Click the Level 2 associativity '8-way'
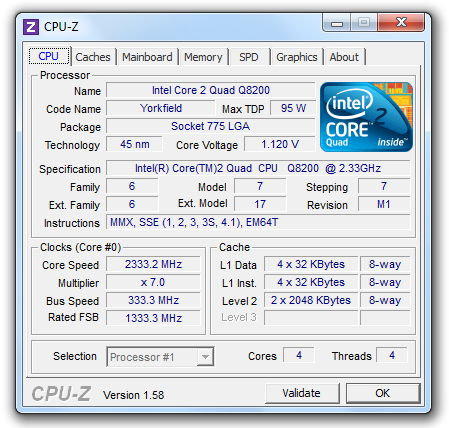Viewport: 449px width, 428px height. click(x=385, y=300)
